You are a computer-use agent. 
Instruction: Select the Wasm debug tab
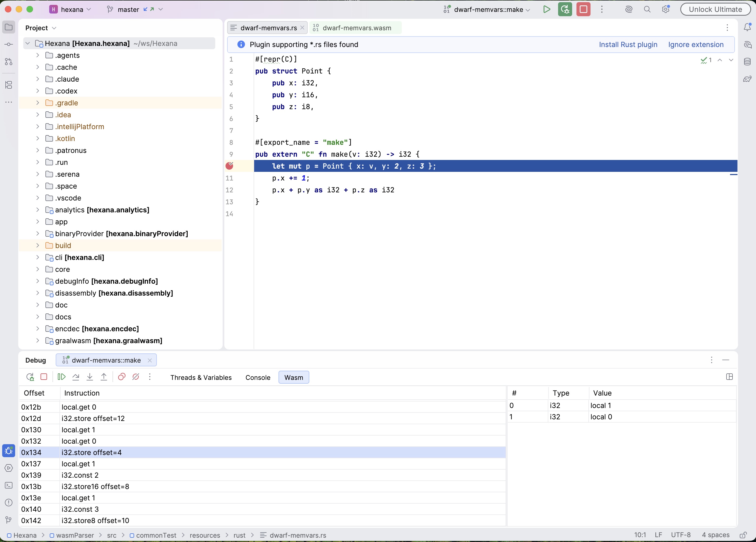(294, 377)
